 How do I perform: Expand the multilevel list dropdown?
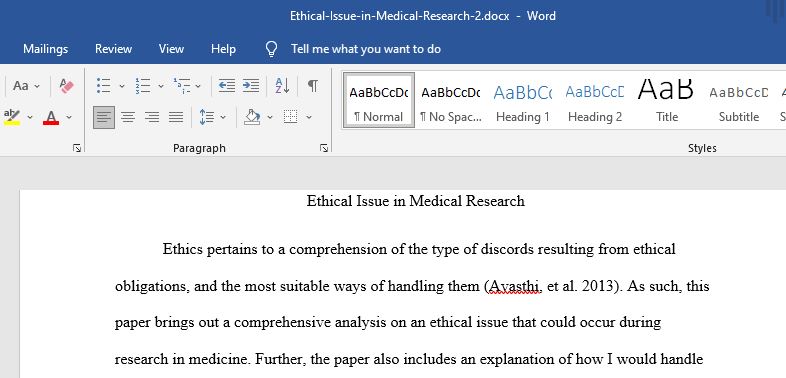coord(198,86)
